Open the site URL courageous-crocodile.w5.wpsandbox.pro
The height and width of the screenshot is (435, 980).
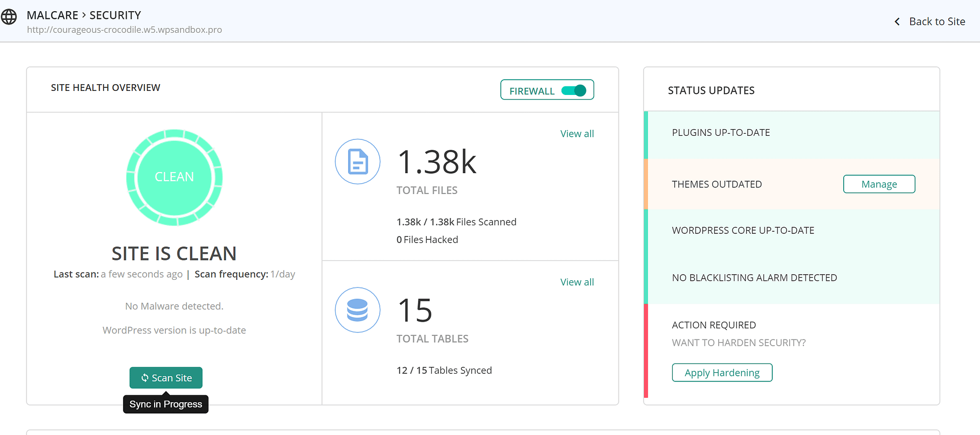pos(125,30)
